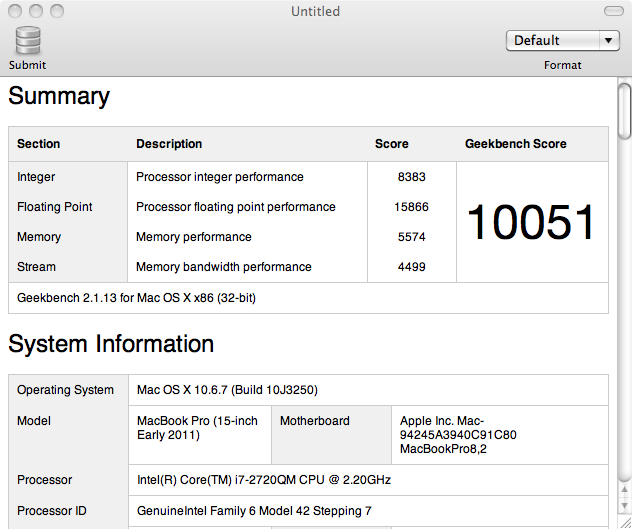Screen dimensions: 632x529
Task: Click the Motherboard label
Action: (314, 421)
